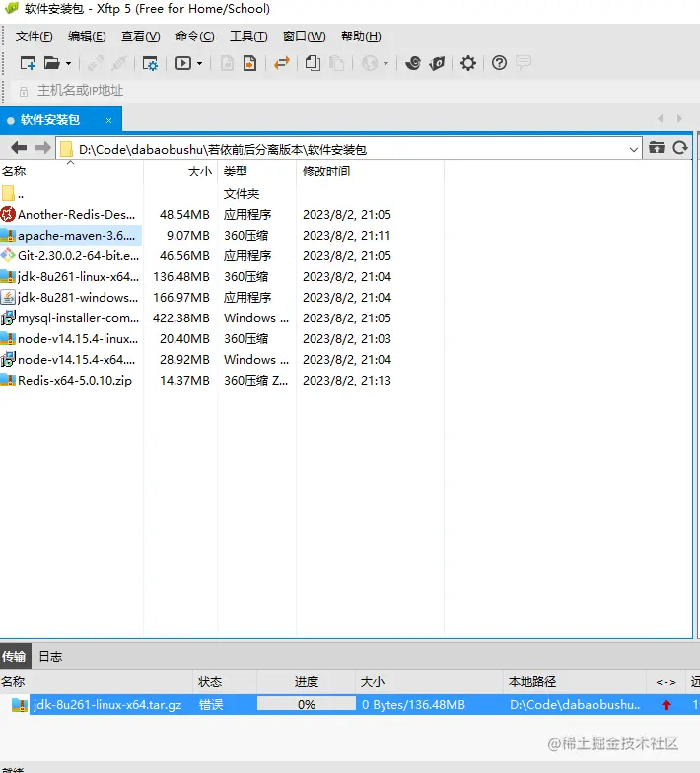Click the red upload arrow in transfer row

tap(666, 704)
